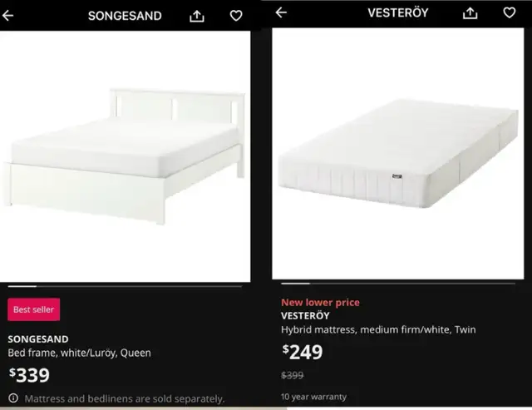Open the Hybrid mattress medium firm description
Screen dimensions: 532x410
click(378, 329)
